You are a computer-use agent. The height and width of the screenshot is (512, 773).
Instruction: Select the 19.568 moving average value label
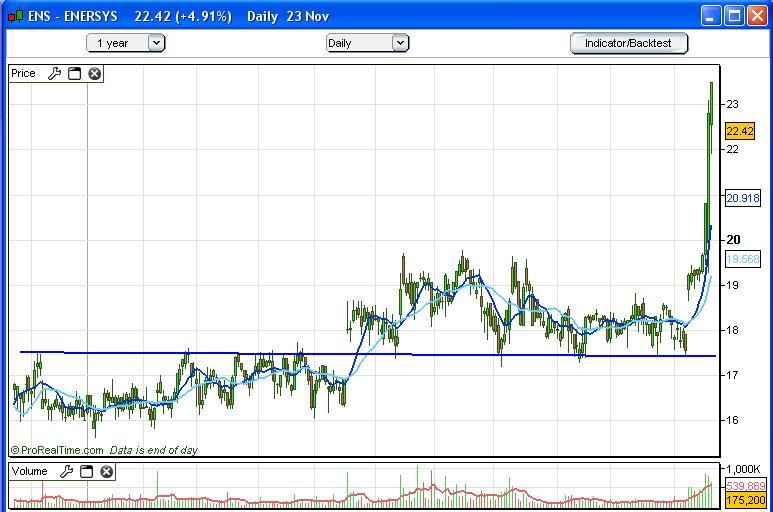(x=743, y=259)
